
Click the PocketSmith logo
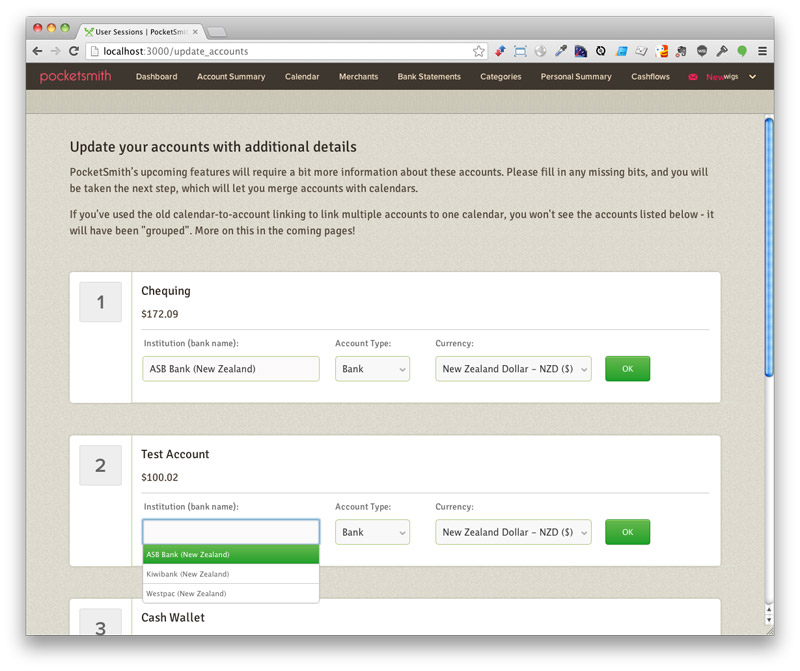[76, 76]
